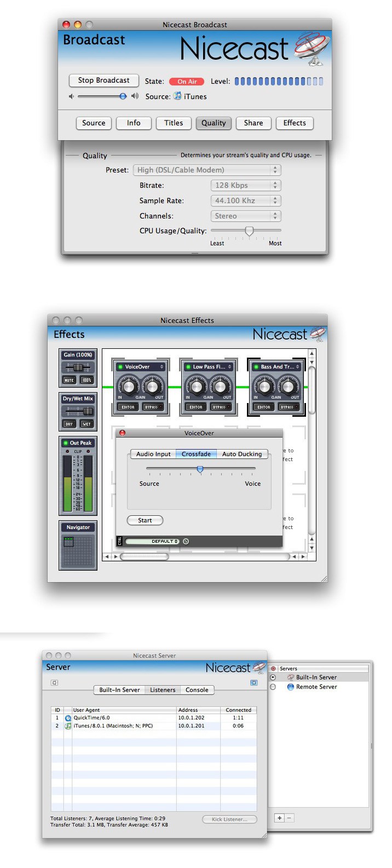Toggle the Low Pass Filter green power light
Viewport: 392px width, 868px height.
pos(188,367)
